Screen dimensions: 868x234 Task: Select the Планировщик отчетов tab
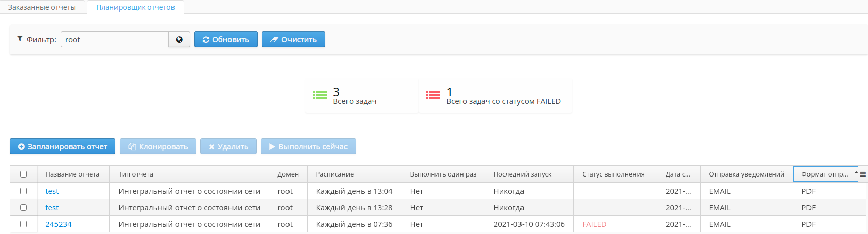click(136, 7)
